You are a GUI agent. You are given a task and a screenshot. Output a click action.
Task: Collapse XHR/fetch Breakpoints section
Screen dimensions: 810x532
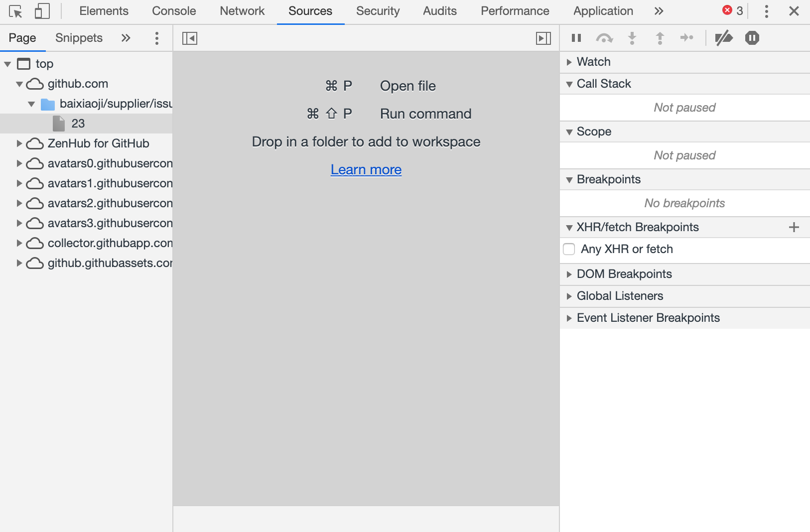(x=569, y=228)
